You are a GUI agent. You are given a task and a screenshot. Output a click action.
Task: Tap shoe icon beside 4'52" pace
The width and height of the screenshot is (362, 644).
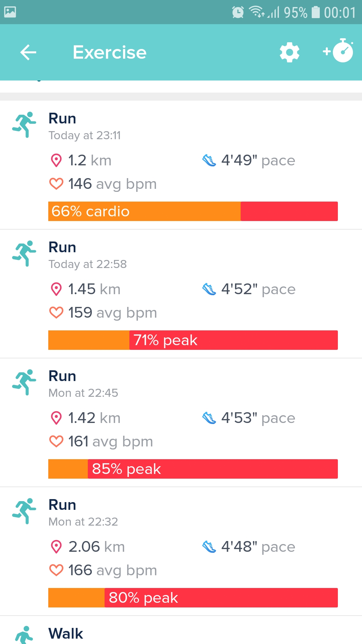209,289
